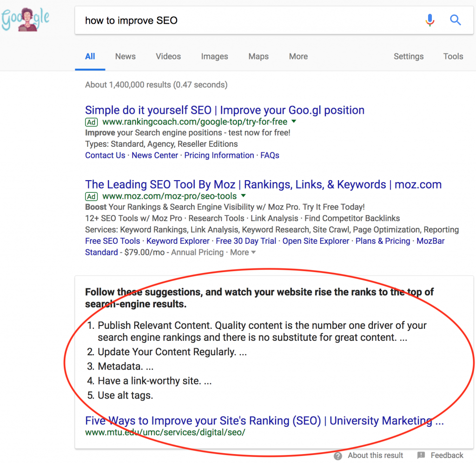Image resolution: width=476 pixels, height=463 pixels.
Task: Click the About this result question icon
Action: pyautogui.click(x=338, y=456)
